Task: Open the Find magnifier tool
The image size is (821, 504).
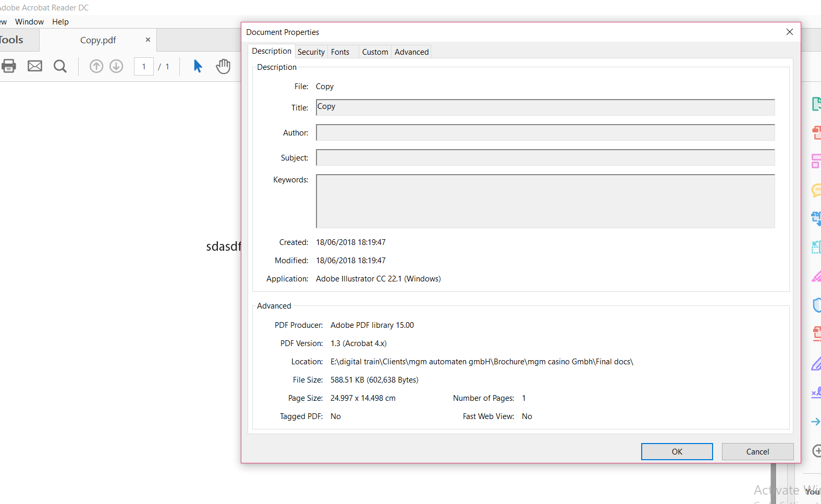Action: pos(60,66)
